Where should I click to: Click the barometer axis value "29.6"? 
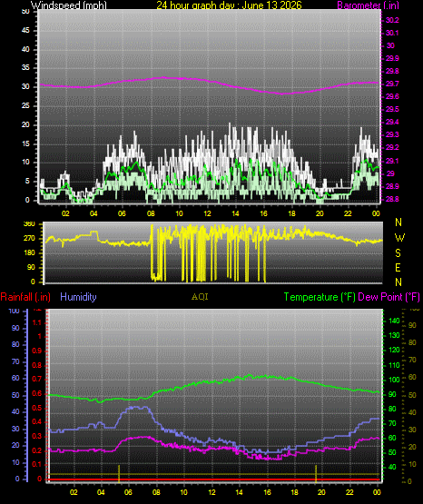(392, 97)
